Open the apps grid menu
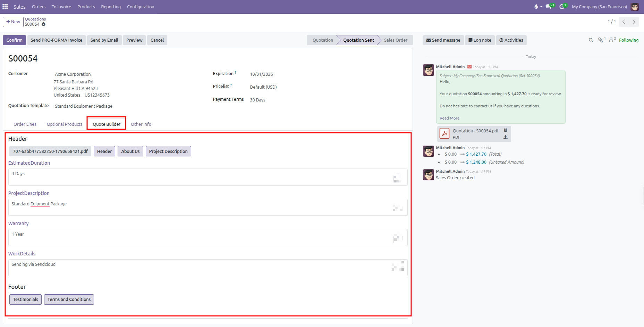Viewport: 644px width, 327px height. coord(5,7)
